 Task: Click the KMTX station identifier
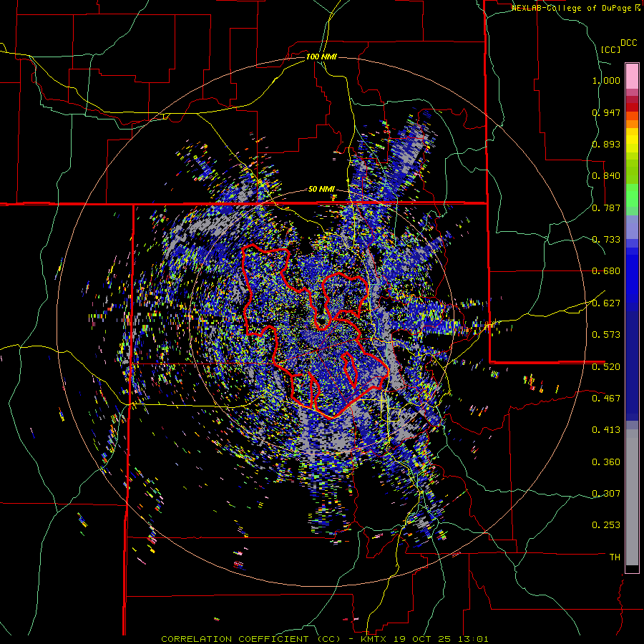coord(374,639)
